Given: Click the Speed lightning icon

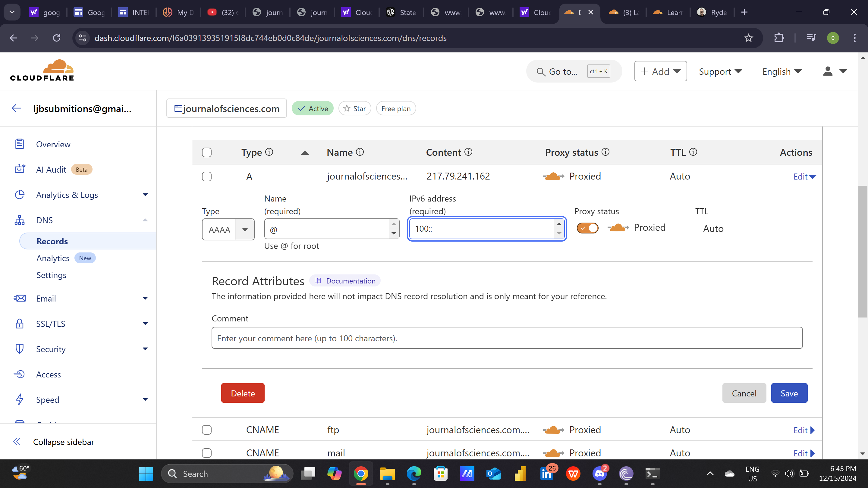Looking at the screenshot, I should tap(20, 399).
